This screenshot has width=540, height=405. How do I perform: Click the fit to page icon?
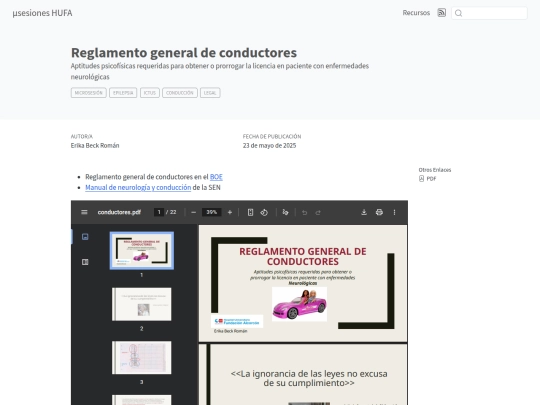coord(250,212)
